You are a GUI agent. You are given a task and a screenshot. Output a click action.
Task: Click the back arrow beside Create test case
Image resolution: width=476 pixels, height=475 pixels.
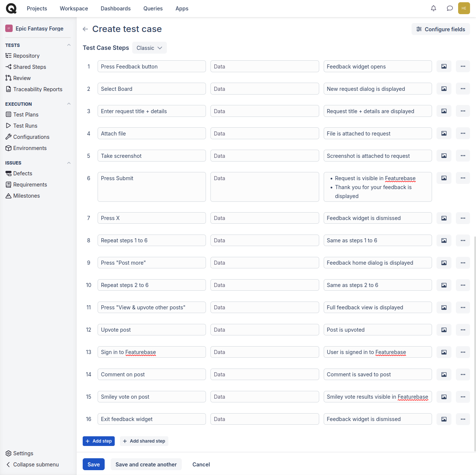click(85, 29)
